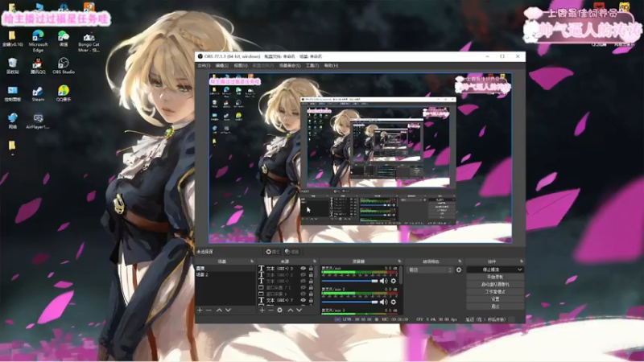Open the 场景集合(S) menu
Image resolution: width=644 pixels, height=362 pixels.
pyautogui.click(x=290, y=66)
